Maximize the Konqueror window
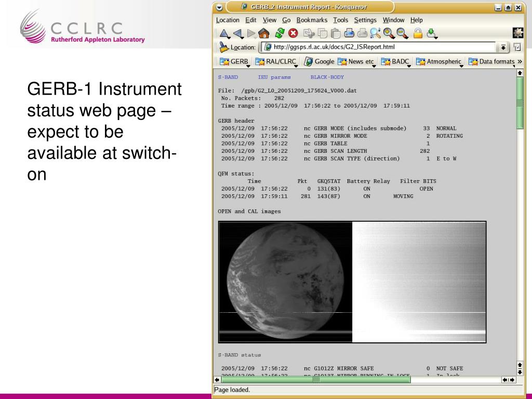This screenshot has height=399, width=532. [508, 7]
